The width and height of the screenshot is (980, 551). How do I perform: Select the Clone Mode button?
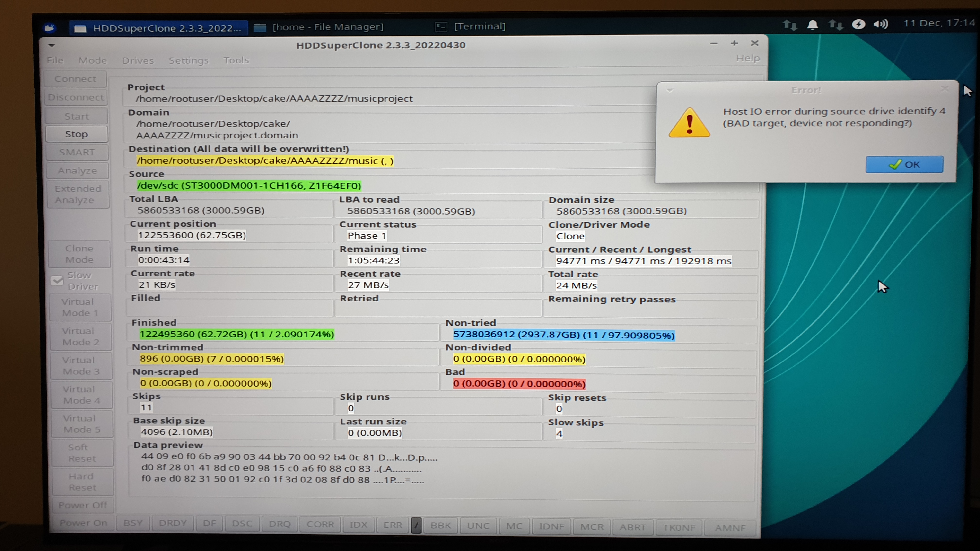coord(79,254)
